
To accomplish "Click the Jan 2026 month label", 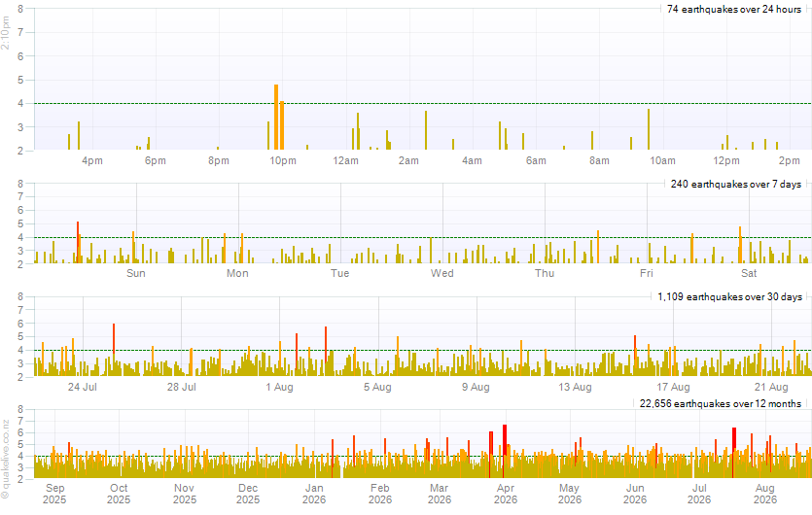I will 314,494.
